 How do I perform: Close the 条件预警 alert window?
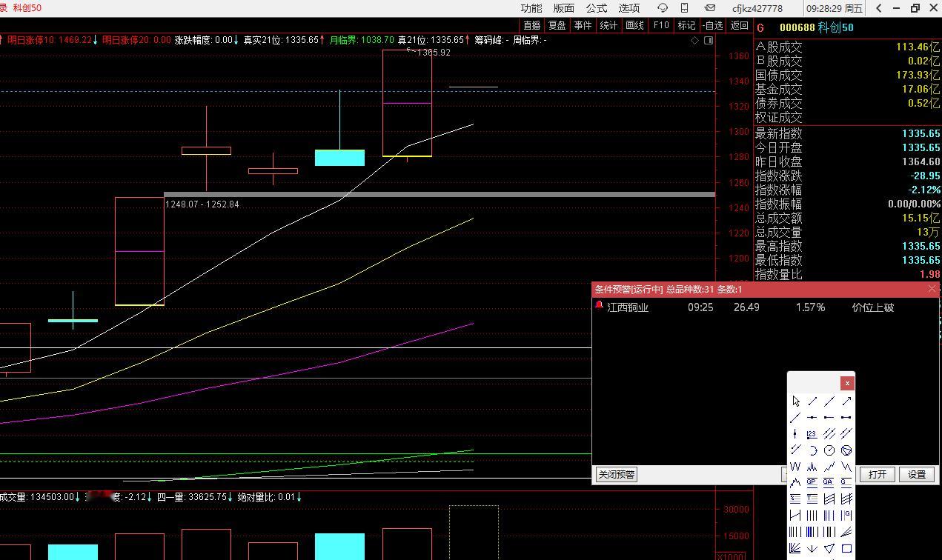(x=932, y=289)
